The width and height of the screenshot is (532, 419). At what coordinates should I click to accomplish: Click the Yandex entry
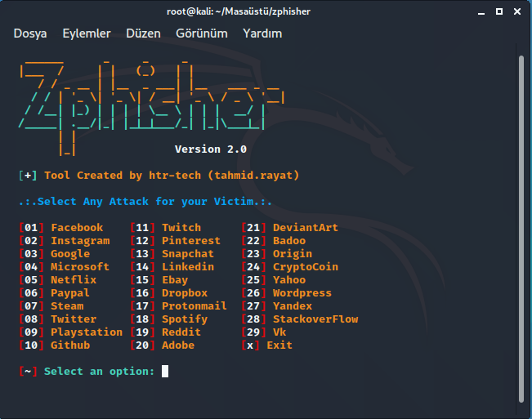tap(293, 306)
